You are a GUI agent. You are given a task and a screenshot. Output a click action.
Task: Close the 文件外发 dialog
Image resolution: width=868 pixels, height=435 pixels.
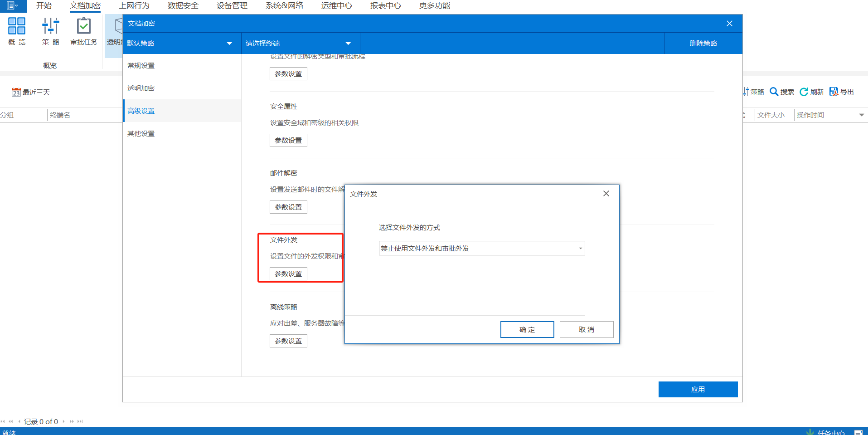tap(606, 194)
